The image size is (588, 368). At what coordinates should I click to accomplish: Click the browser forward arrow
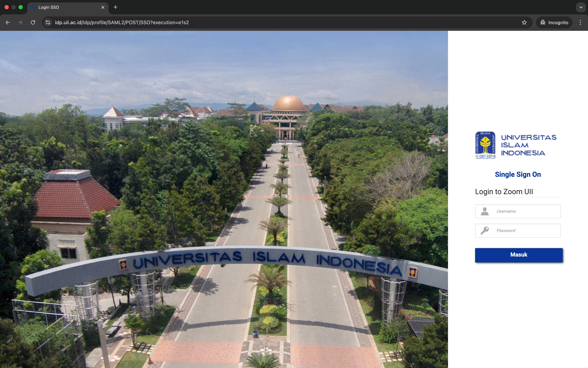pos(20,22)
